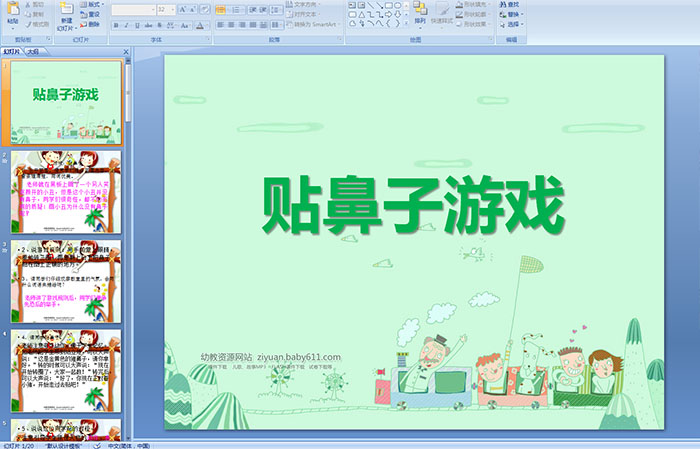Image resolution: width=700 pixels, height=449 pixels.
Task: Select the Left Brace shape
Action: [388, 23]
